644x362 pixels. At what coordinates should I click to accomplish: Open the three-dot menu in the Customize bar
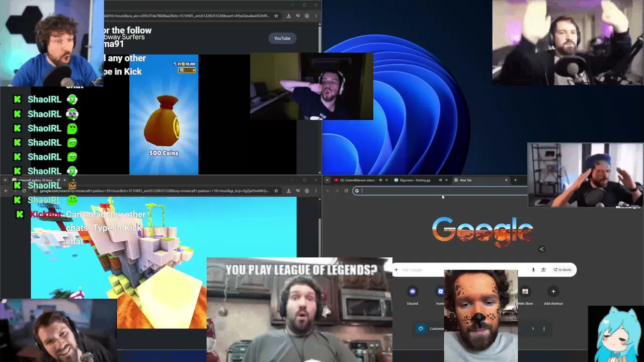544,329
